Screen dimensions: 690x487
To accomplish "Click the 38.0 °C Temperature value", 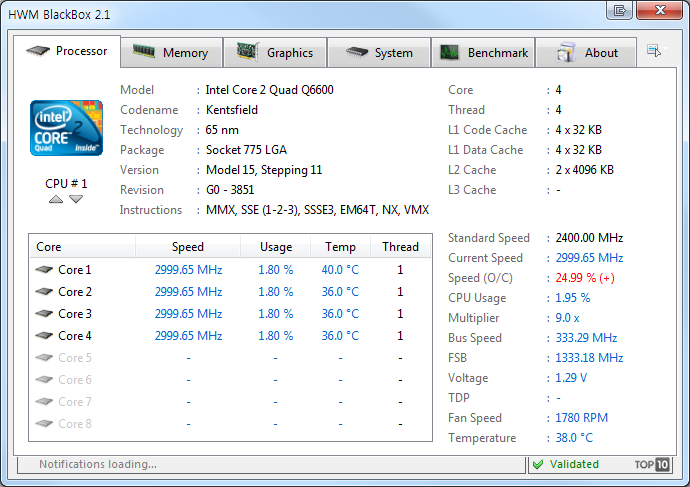I will click(x=574, y=438).
